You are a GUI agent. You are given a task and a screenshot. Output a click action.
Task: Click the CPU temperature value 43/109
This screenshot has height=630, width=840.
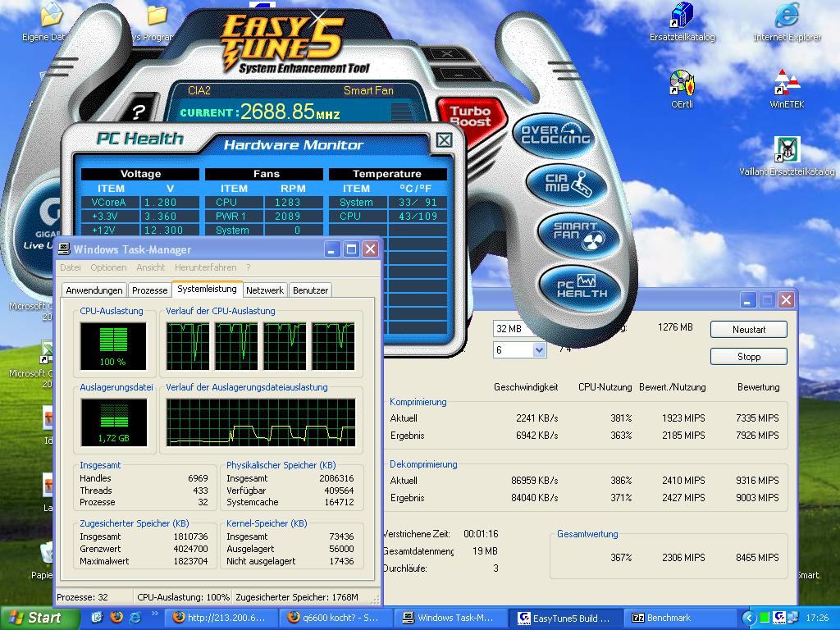tap(418, 217)
